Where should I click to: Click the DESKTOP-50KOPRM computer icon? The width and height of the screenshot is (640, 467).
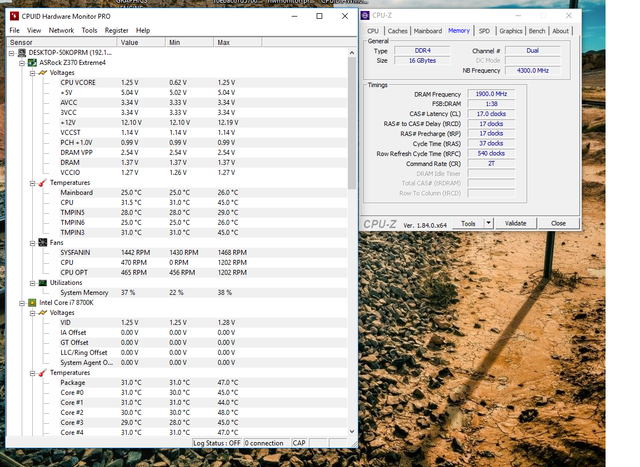click(22, 53)
